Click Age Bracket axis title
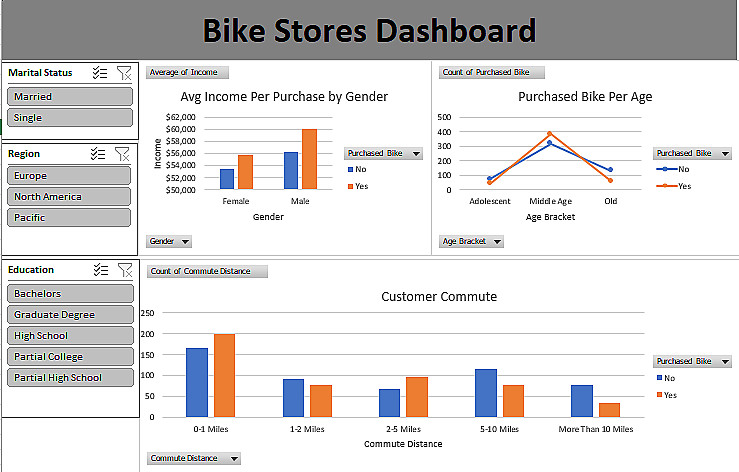739x472 pixels. (x=550, y=217)
